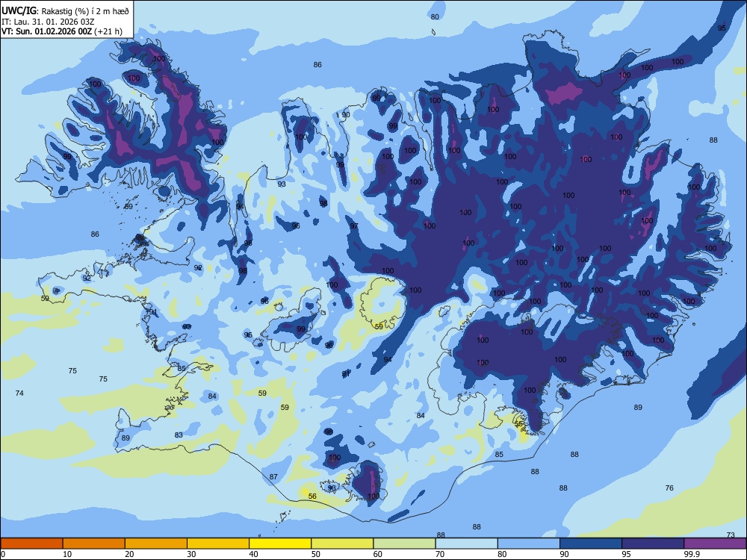Click the '0' legend scale label
747x560 pixels.
tap(3, 554)
